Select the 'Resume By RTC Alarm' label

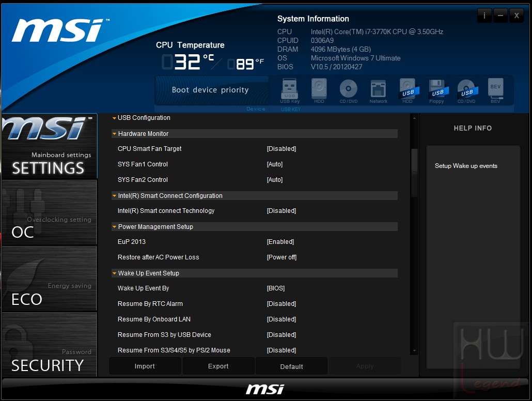point(150,304)
